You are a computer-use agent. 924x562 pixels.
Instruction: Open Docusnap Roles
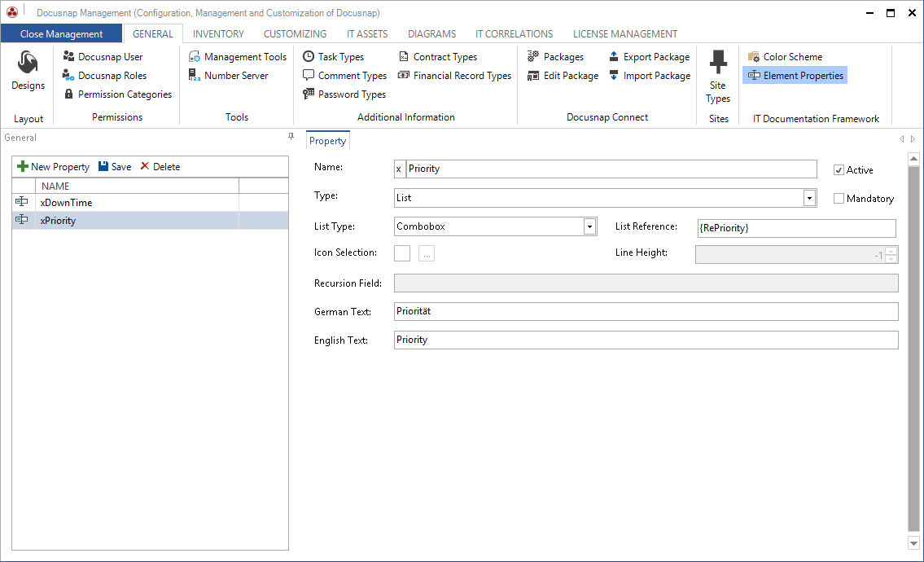pos(105,76)
